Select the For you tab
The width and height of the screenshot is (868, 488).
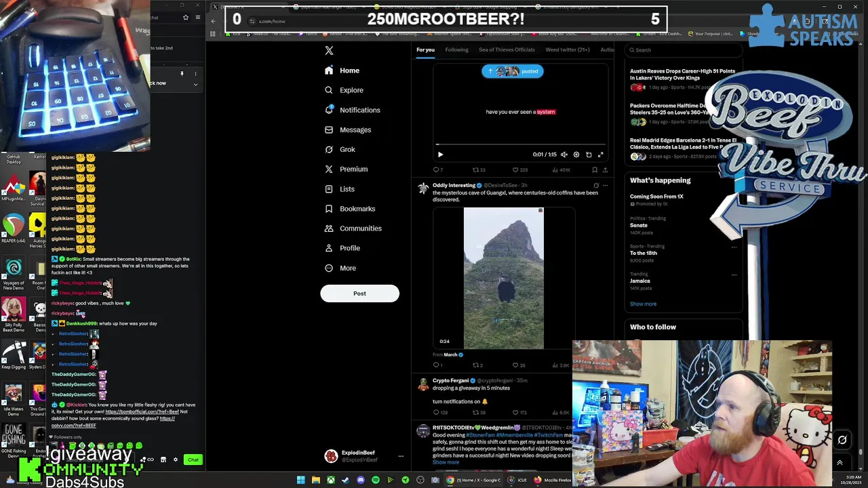425,49
